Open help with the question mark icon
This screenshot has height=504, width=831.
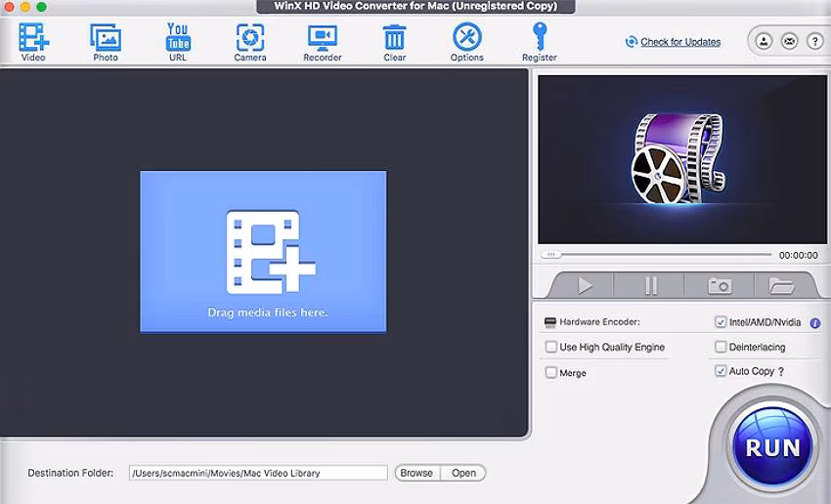tap(815, 41)
